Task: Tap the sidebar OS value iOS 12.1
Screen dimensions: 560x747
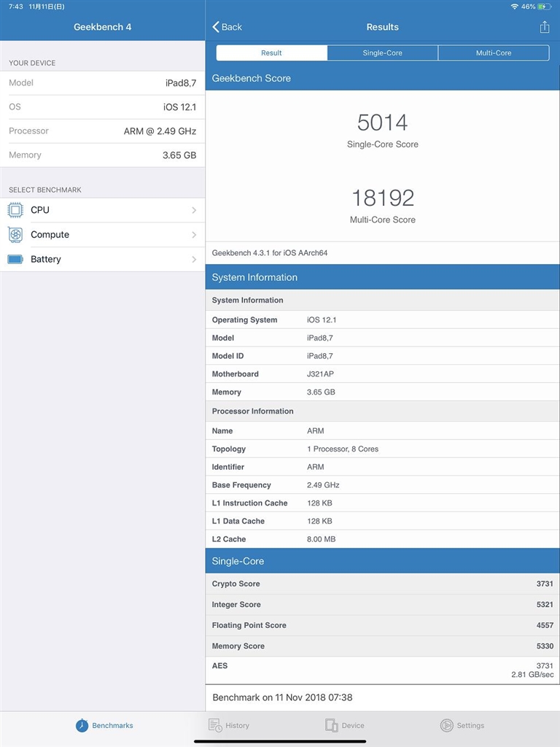Action: click(x=179, y=107)
